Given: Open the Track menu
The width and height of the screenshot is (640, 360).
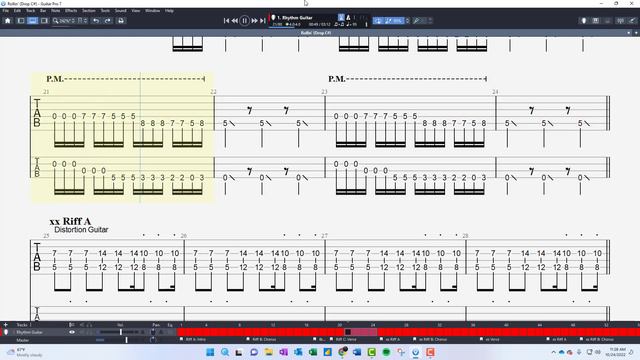Looking at the screenshot, I should 31,11.
